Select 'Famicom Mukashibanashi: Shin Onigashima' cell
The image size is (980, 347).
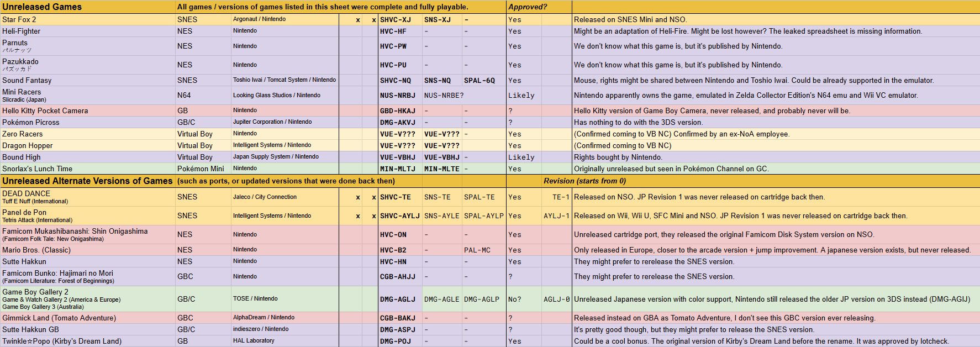tap(88, 234)
